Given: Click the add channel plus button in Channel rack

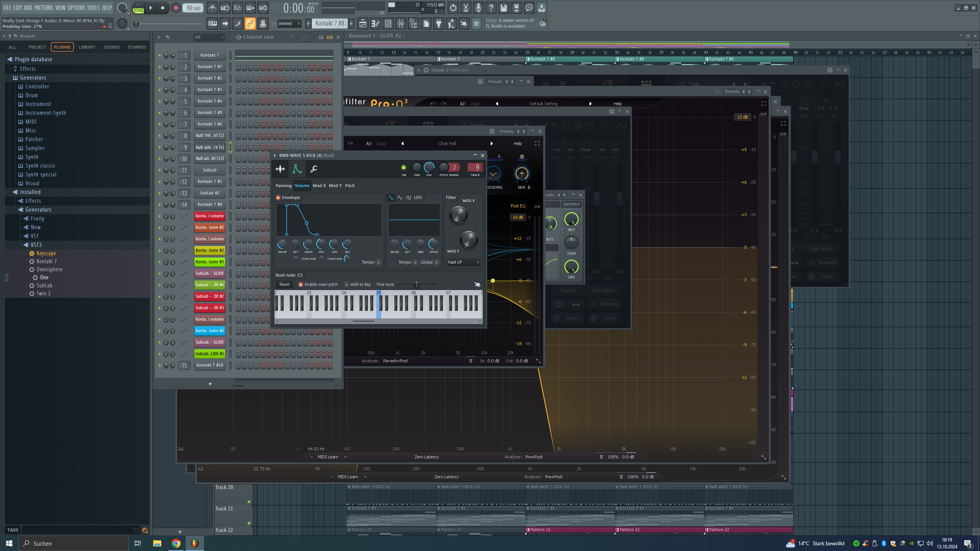Looking at the screenshot, I should click(x=210, y=384).
